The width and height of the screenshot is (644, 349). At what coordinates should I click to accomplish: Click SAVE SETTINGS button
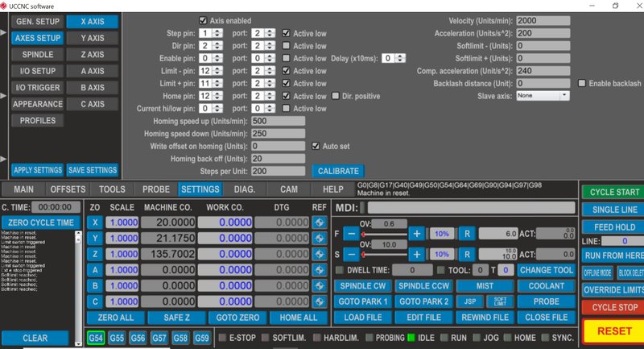[93, 170]
